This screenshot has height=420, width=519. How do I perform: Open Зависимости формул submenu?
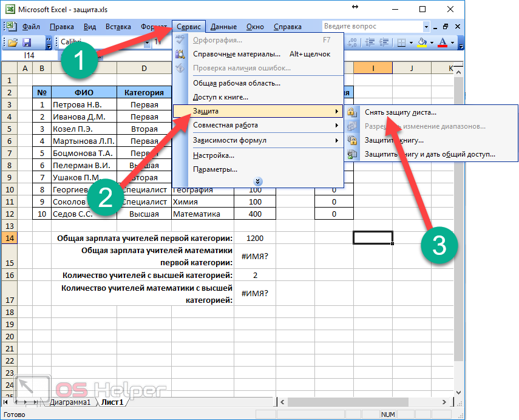coord(259,140)
